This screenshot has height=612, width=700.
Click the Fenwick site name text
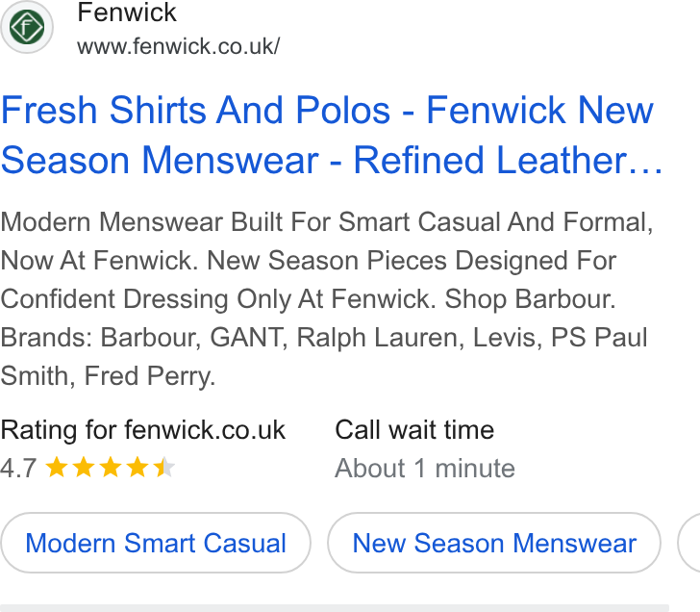tap(127, 13)
